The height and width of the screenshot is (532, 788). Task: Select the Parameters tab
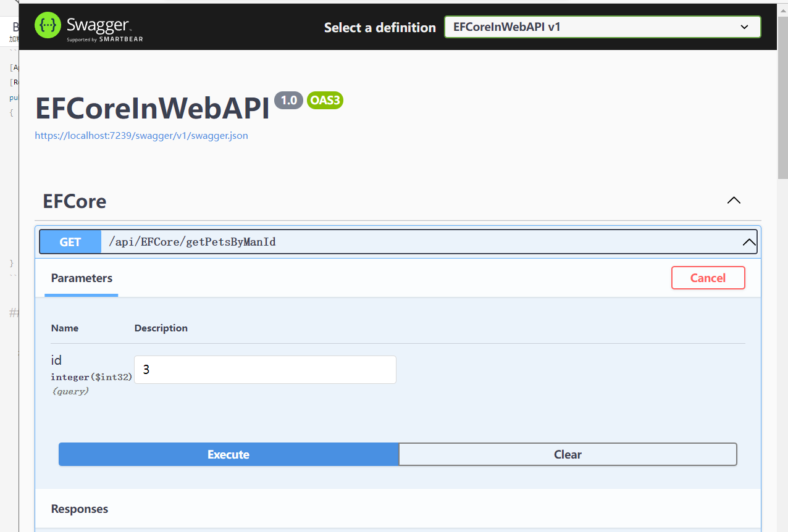(x=82, y=278)
